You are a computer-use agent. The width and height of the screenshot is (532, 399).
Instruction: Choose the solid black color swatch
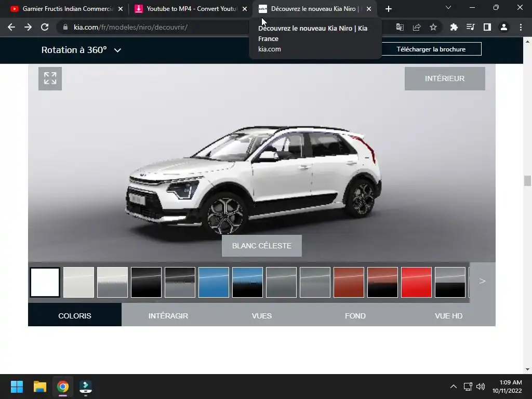146,282
